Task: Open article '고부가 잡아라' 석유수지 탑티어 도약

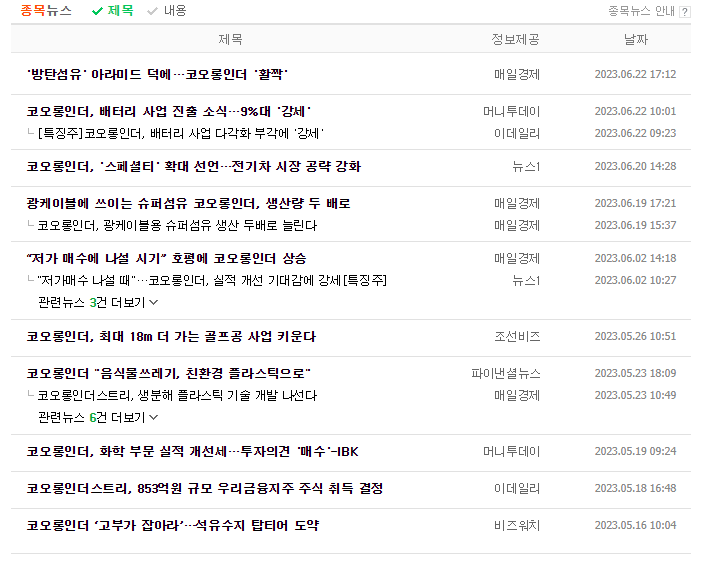Action: pyautogui.click(x=173, y=525)
